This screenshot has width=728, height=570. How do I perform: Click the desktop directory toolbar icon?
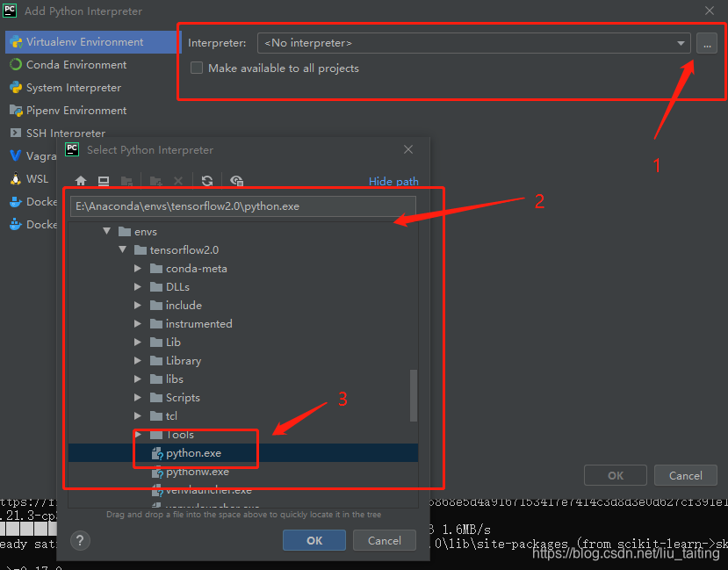(x=104, y=181)
